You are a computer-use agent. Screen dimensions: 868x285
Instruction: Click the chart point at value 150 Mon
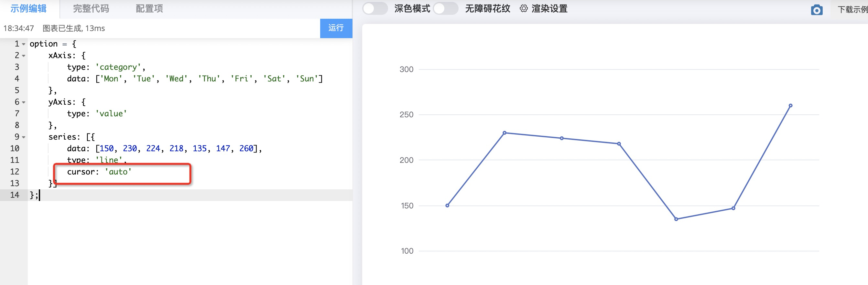[447, 205]
